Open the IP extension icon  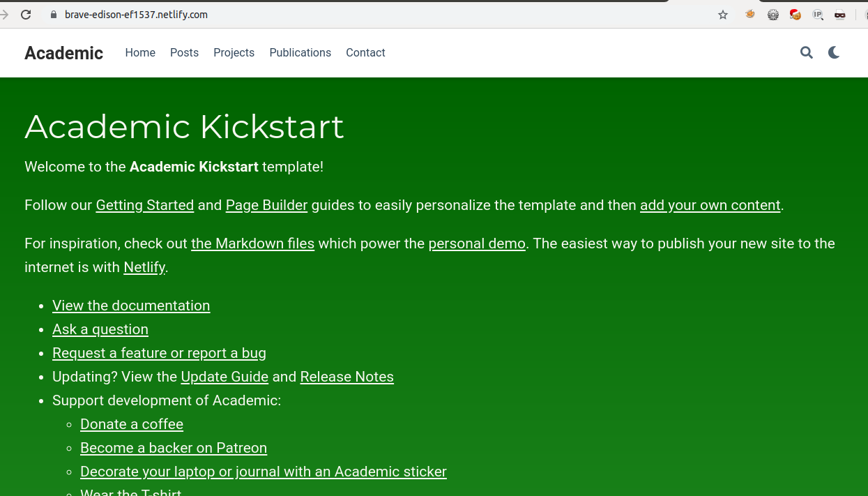[x=818, y=15]
